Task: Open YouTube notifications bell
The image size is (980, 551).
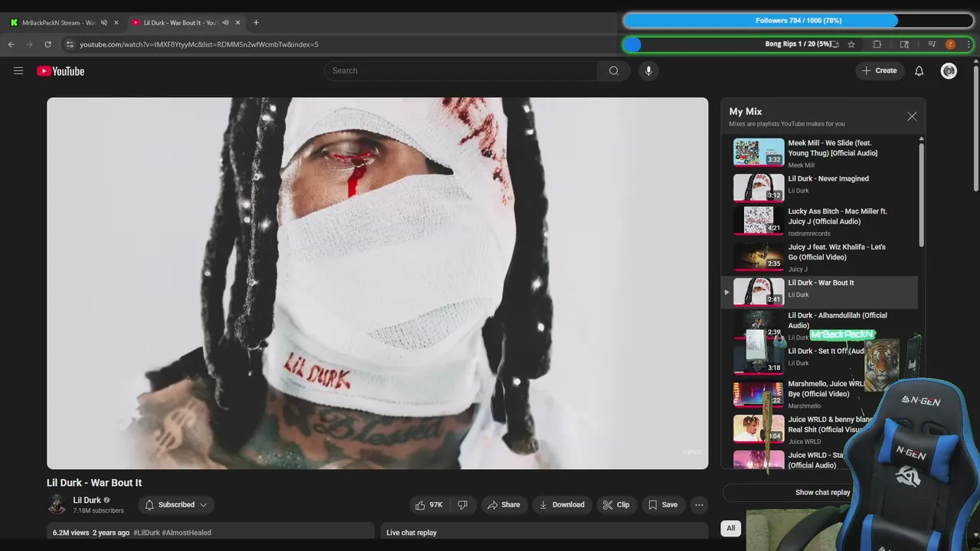Action: [x=920, y=71]
